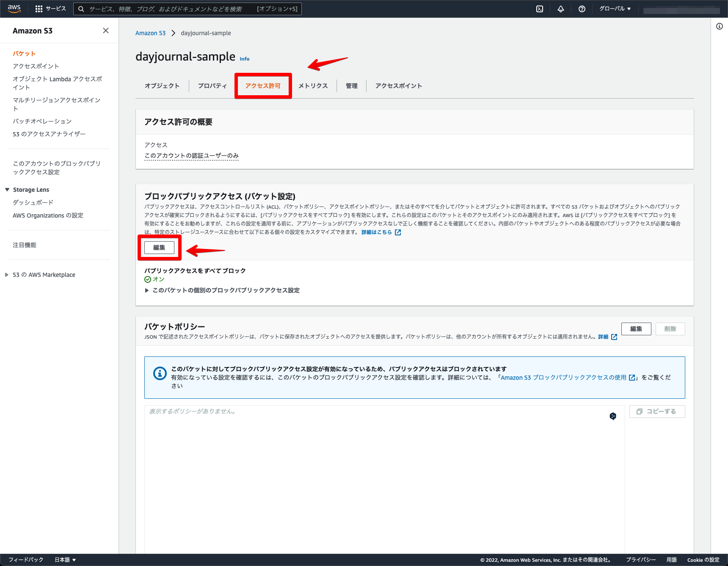Click the Amazon S3 breadcrumb link
The image size is (728, 566).
[x=150, y=33]
